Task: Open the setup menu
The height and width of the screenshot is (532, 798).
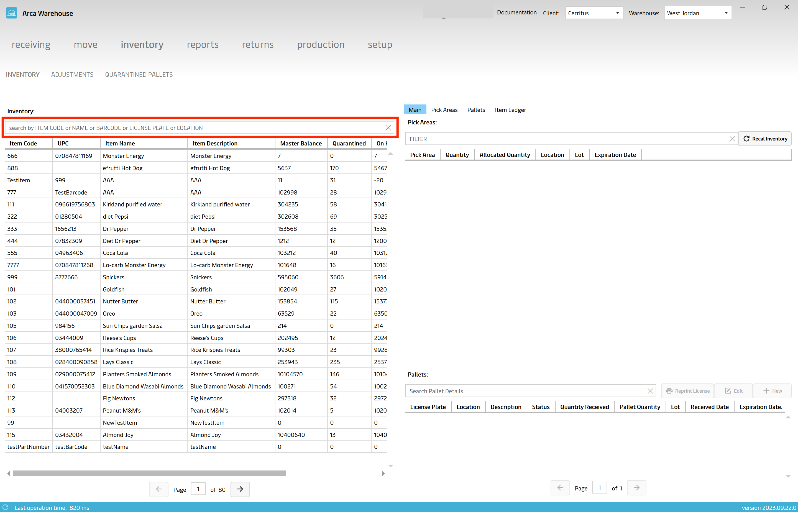Action: pyautogui.click(x=380, y=44)
